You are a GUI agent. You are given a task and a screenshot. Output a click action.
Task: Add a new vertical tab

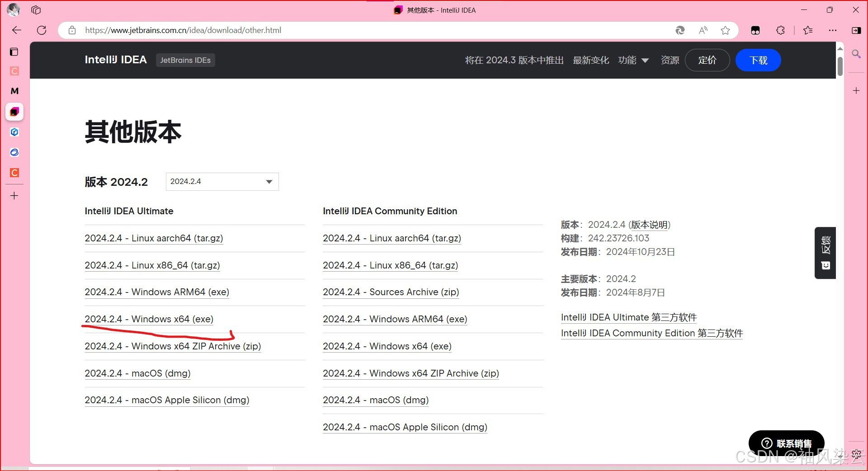click(14, 196)
